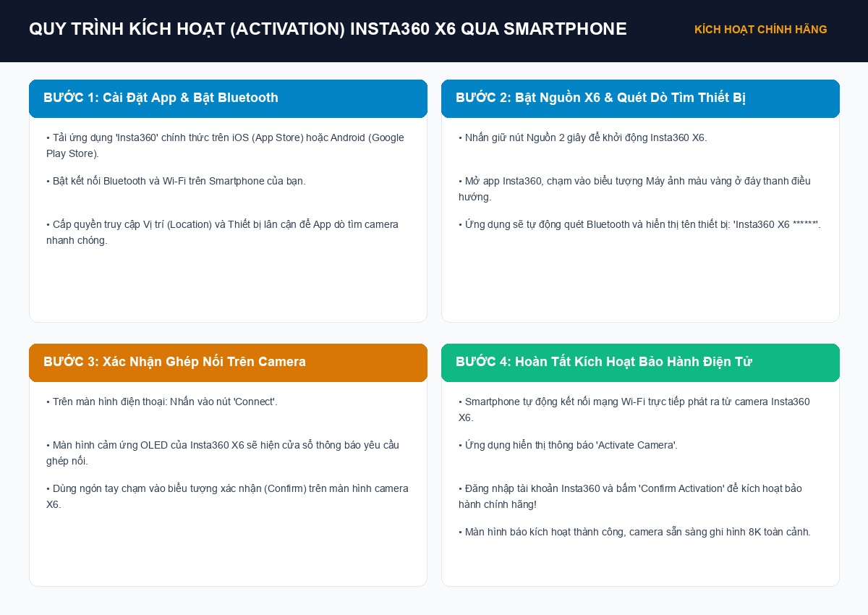Click the 'KÍCH HOẠT CHÍNH HÃNG' label in the header
Image resolution: width=868 pixels, height=615 pixels.
pos(760,30)
